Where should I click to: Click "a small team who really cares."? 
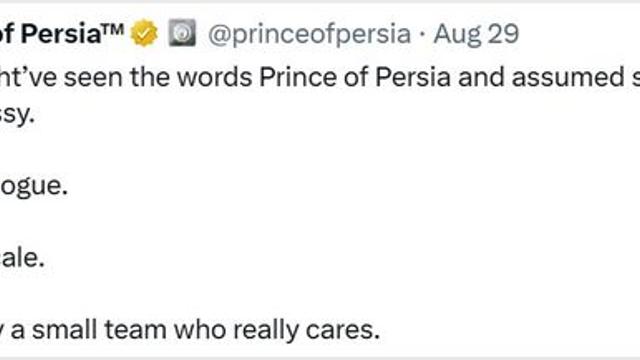pyautogui.click(x=195, y=330)
